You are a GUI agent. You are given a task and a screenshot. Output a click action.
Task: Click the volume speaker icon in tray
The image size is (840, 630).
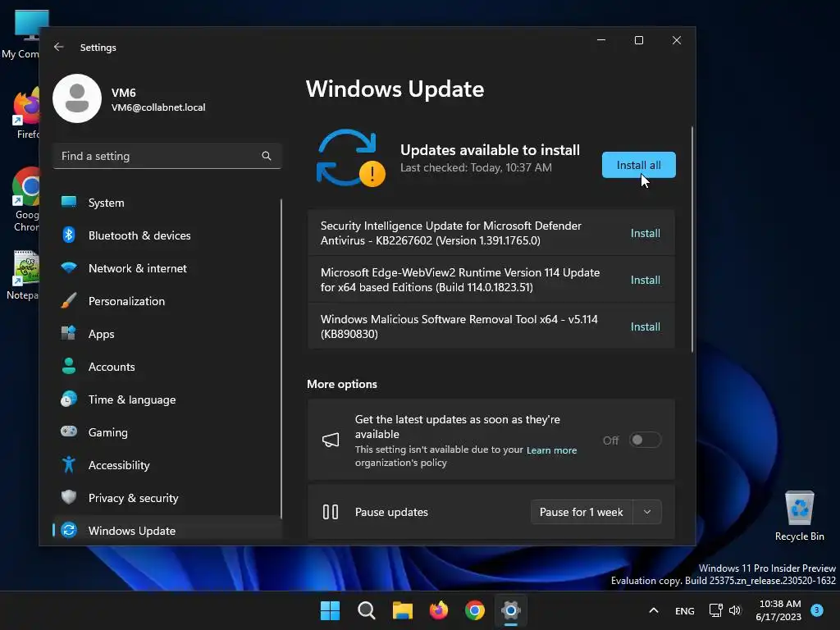point(734,610)
